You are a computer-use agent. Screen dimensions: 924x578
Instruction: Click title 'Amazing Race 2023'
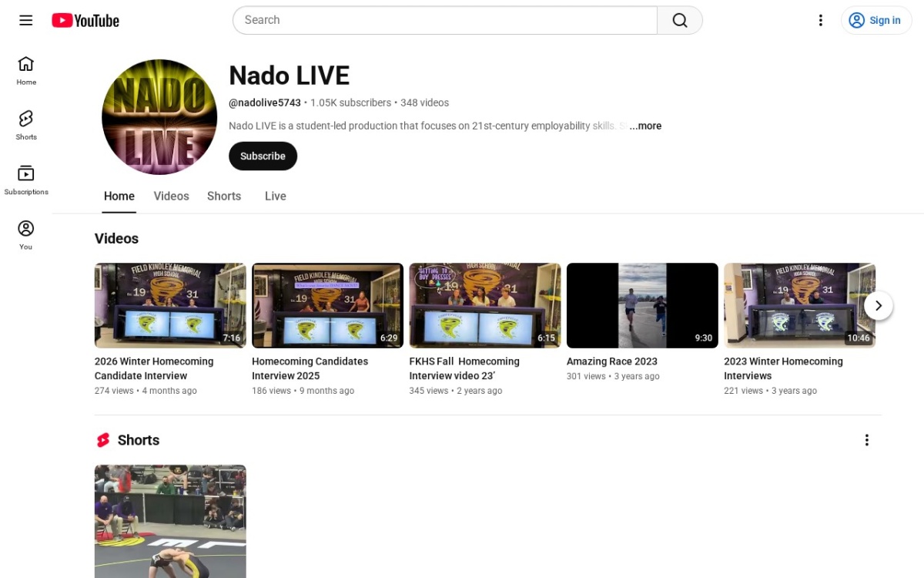612,361
